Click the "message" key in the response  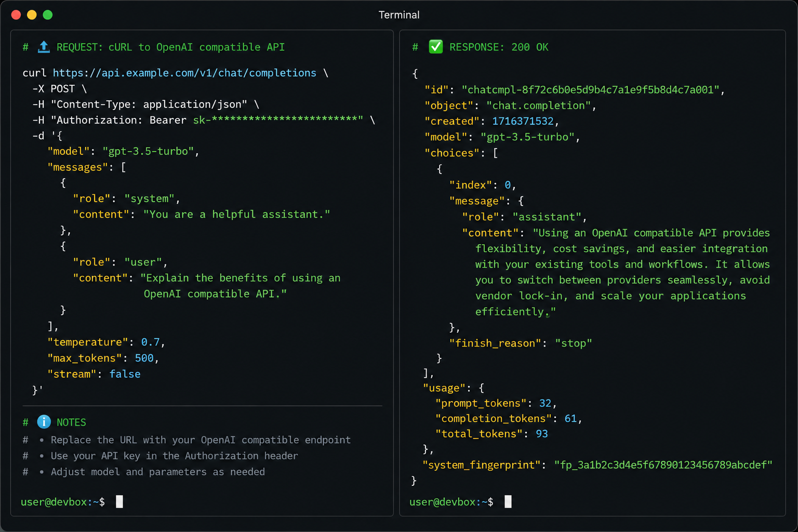pyautogui.click(x=477, y=201)
